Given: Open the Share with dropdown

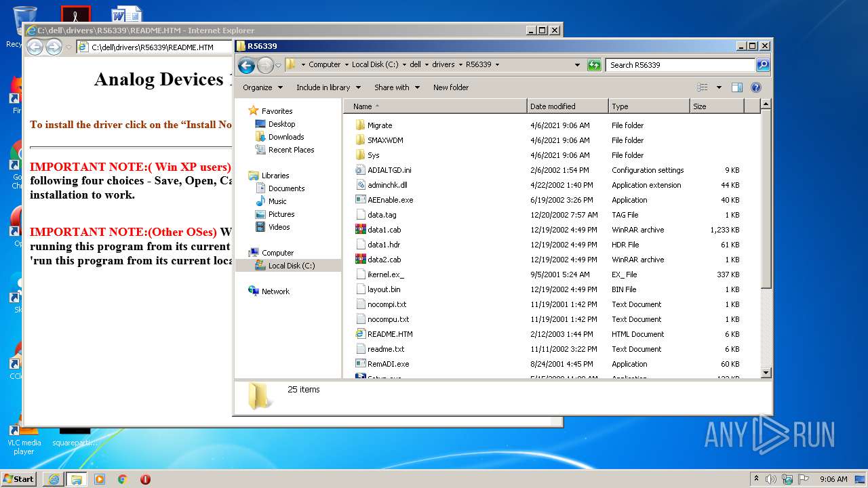Looking at the screenshot, I should point(397,87).
